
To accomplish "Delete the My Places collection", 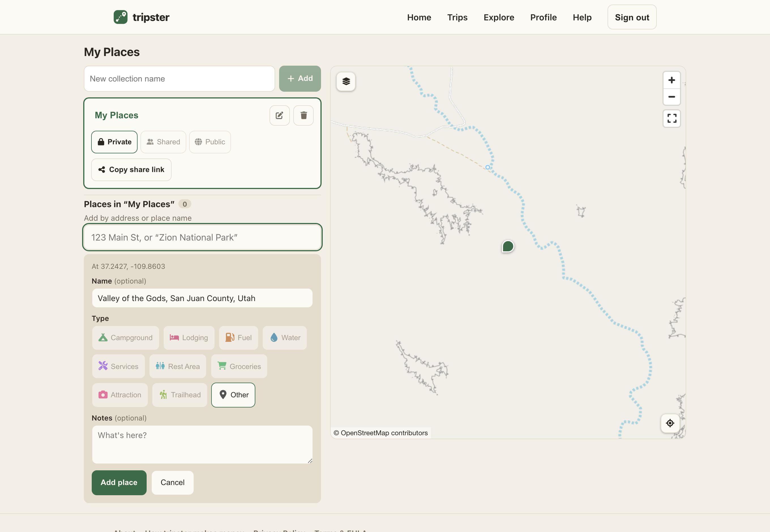I will pyautogui.click(x=303, y=115).
